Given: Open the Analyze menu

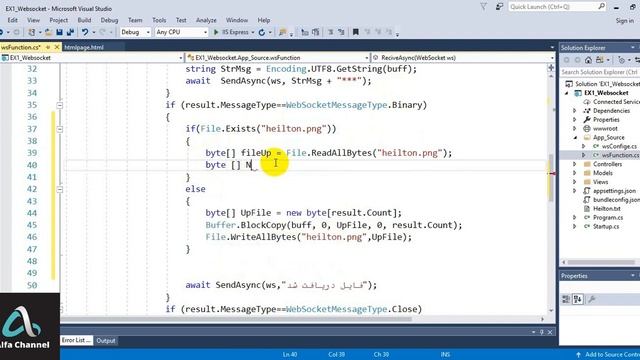Looking at the screenshot, I should (x=206, y=20).
